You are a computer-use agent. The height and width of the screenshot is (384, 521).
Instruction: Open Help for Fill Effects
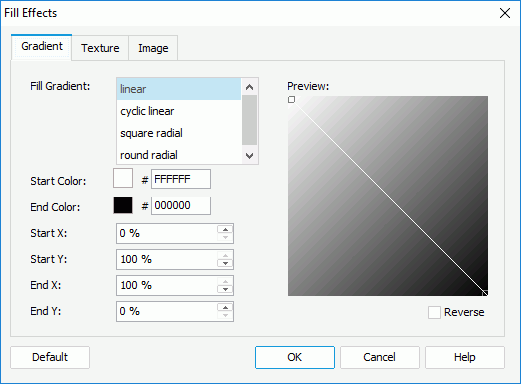point(465,357)
